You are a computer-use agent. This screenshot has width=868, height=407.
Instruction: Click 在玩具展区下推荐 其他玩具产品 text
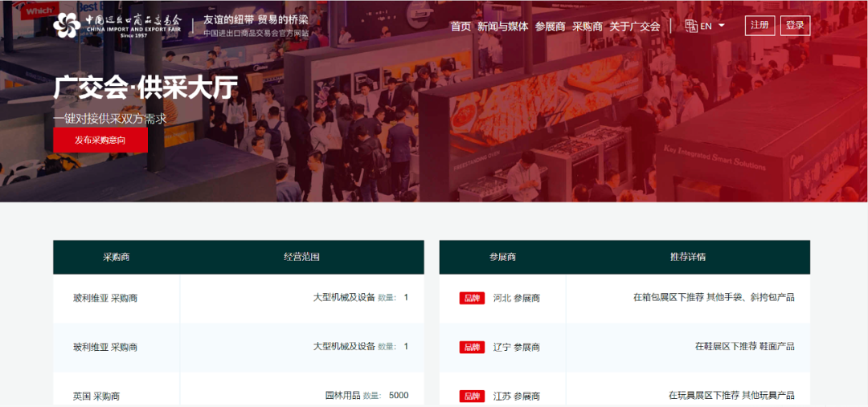pos(731,396)
